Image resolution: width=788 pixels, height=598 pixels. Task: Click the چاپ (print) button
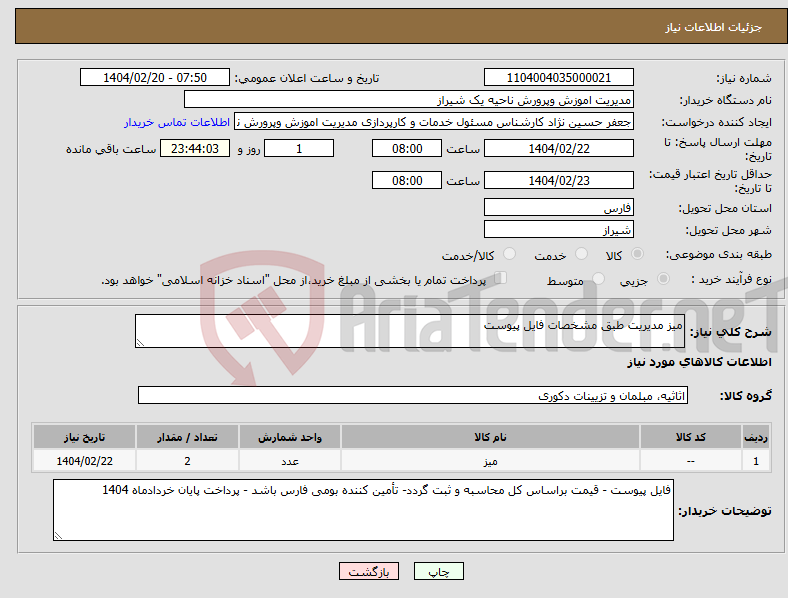tap(438, 571)
